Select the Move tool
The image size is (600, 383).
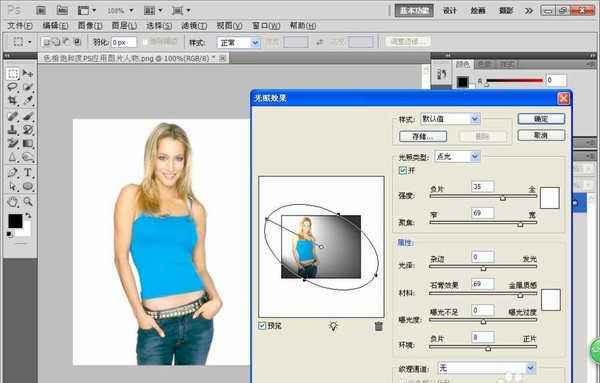click(28, 73)
